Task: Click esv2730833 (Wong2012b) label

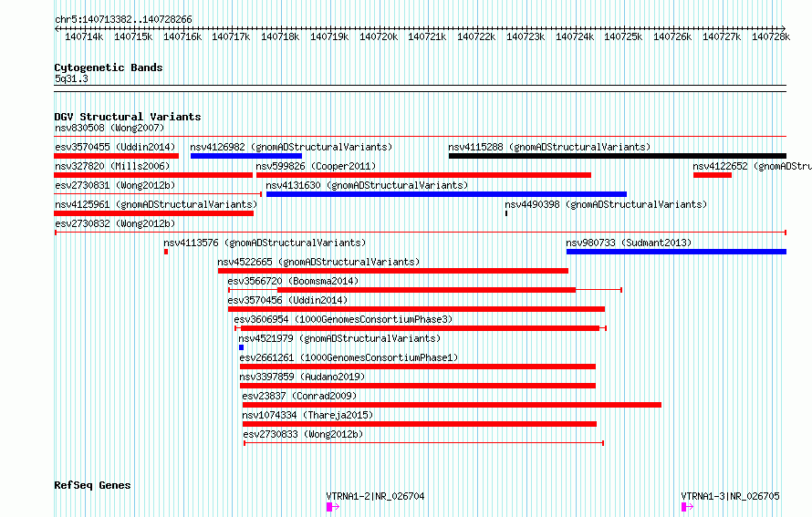Action: 303,434
